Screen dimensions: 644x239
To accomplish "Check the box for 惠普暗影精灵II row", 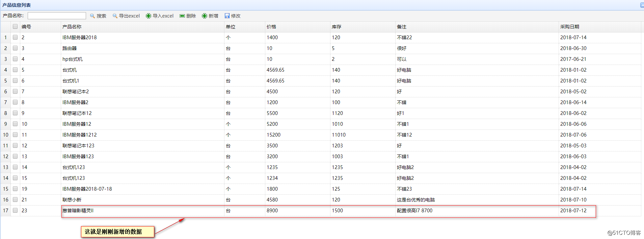I will tap(15, 210).
